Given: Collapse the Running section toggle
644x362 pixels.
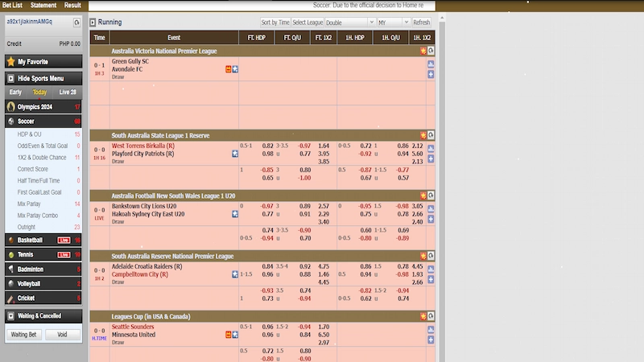Looking at the screenshot, I should 93,23.
